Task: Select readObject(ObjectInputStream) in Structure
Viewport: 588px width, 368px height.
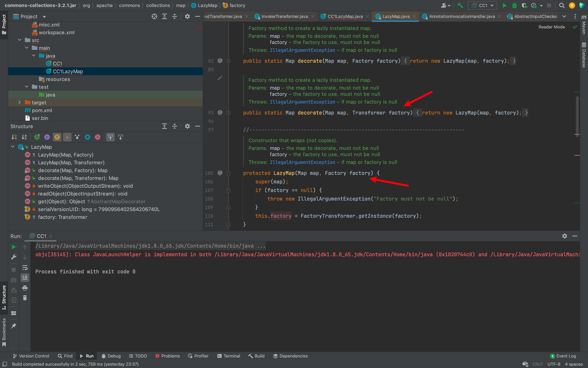Action: [83, 194]
